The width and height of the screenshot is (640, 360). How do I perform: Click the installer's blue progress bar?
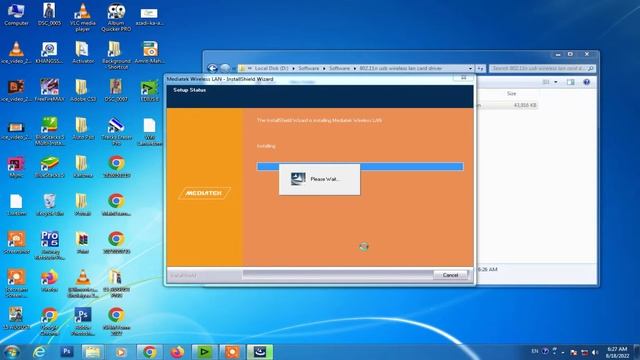[360, 166]
